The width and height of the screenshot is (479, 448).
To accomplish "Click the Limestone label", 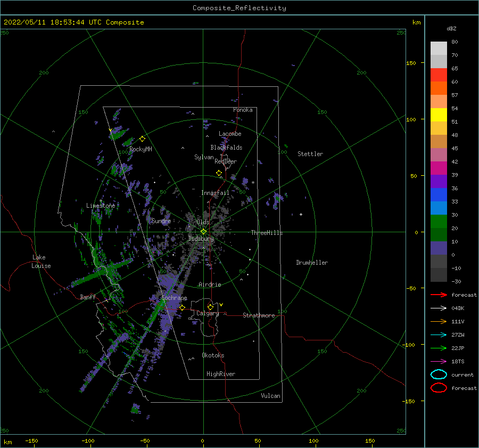I will 101,206.
